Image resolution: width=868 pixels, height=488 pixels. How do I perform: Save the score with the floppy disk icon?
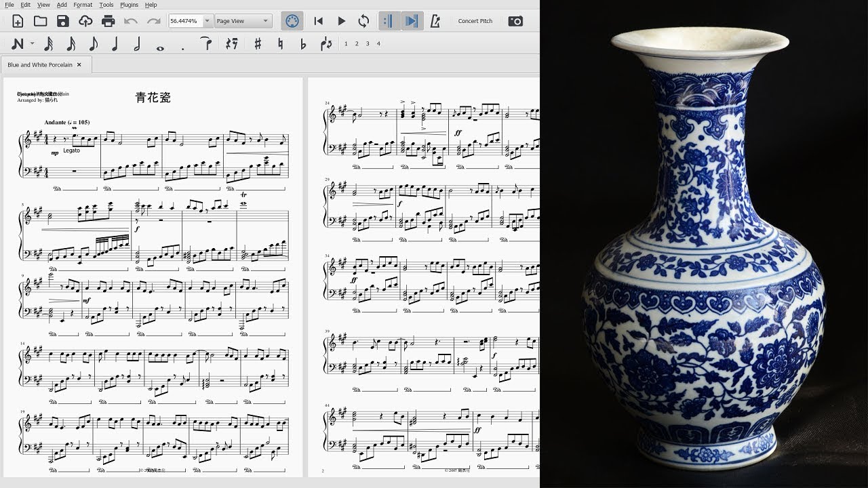[x=62, y=21]
